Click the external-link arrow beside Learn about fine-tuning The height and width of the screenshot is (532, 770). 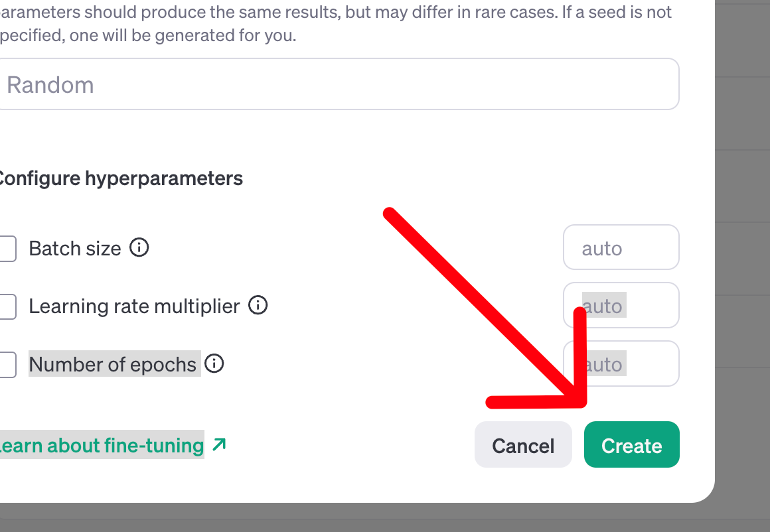pyautogui.click(x=220, y=444)
